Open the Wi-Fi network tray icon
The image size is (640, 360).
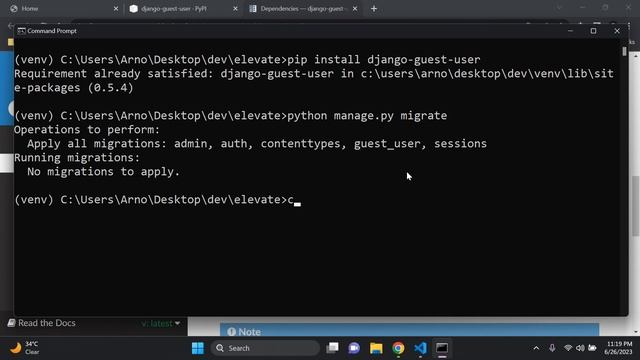[568, 348]
